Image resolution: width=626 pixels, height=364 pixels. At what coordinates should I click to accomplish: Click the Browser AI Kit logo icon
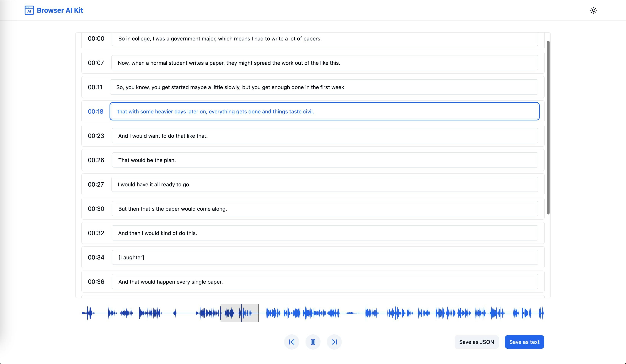tap(29, 10)
